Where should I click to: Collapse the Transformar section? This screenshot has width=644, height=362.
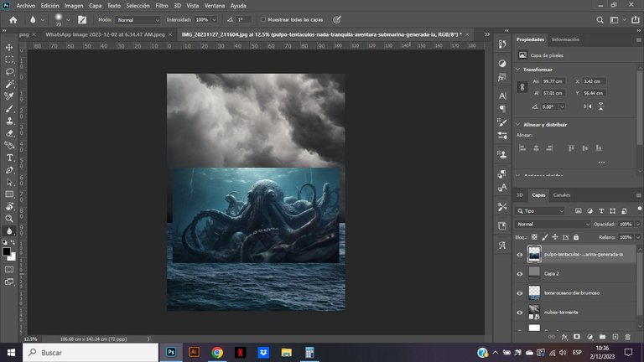pos(518,70)
